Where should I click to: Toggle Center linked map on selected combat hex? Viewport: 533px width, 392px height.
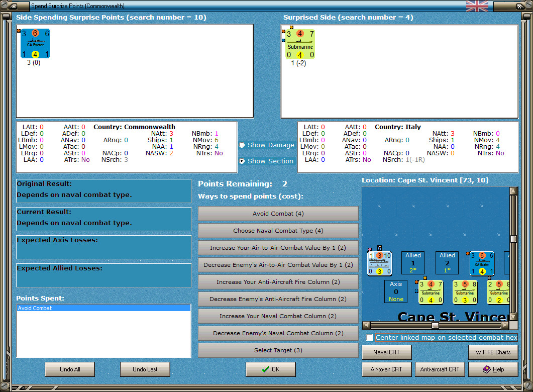[x=370, y=338]
